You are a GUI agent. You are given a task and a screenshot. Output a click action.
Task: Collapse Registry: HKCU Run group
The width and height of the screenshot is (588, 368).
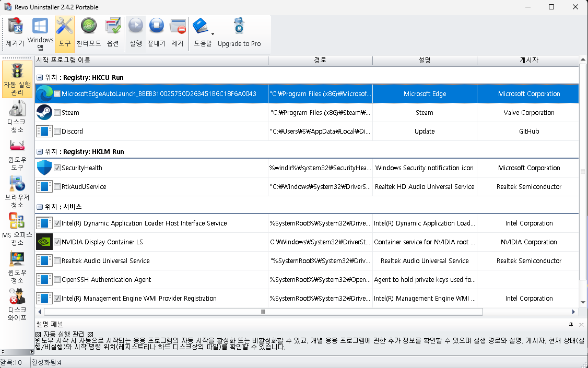[40, 78]
